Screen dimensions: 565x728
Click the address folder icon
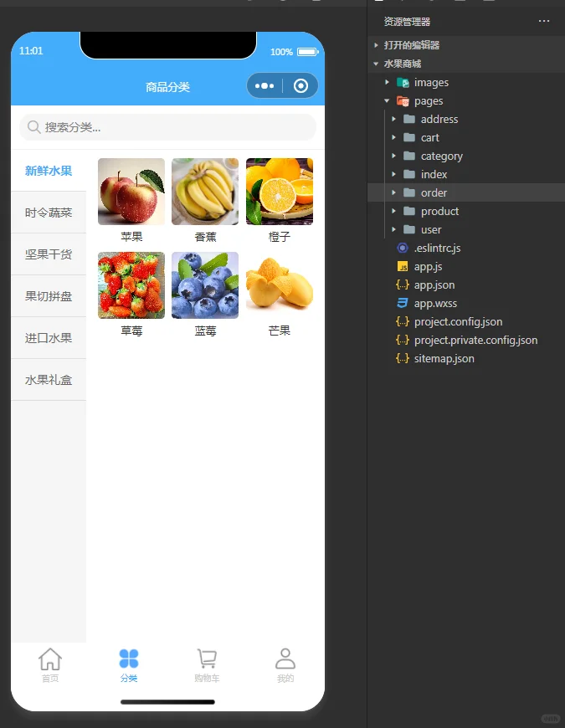(x=409, y=120)
